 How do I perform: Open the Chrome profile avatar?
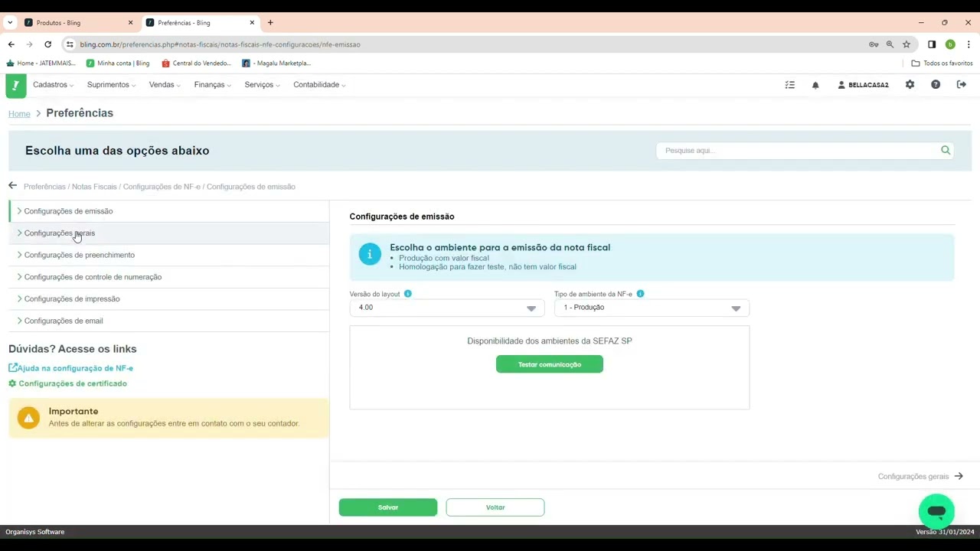pos(950,44)
